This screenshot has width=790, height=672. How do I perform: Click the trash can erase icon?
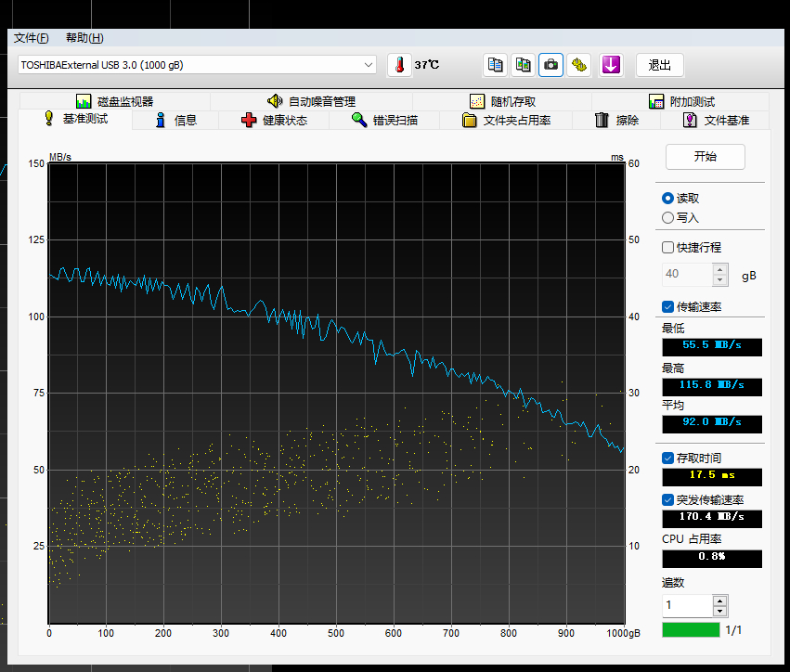[x=602, y=120]
